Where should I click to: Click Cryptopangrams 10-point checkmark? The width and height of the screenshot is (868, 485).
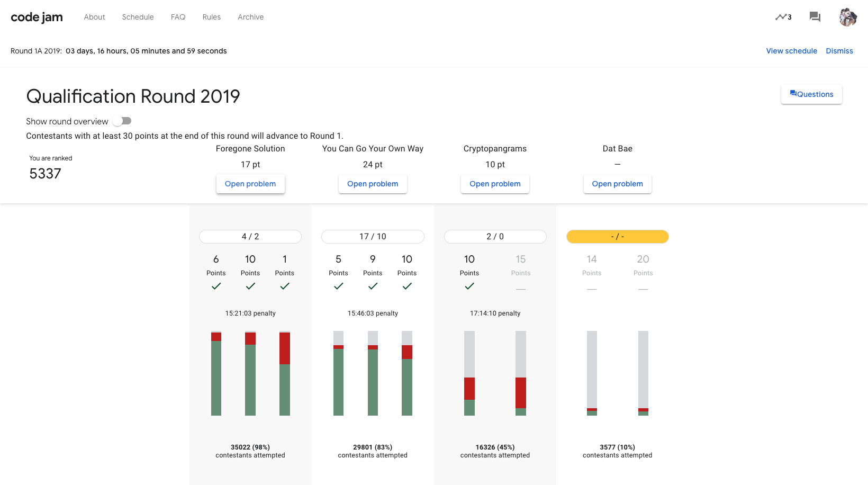(x=469, y=286)
